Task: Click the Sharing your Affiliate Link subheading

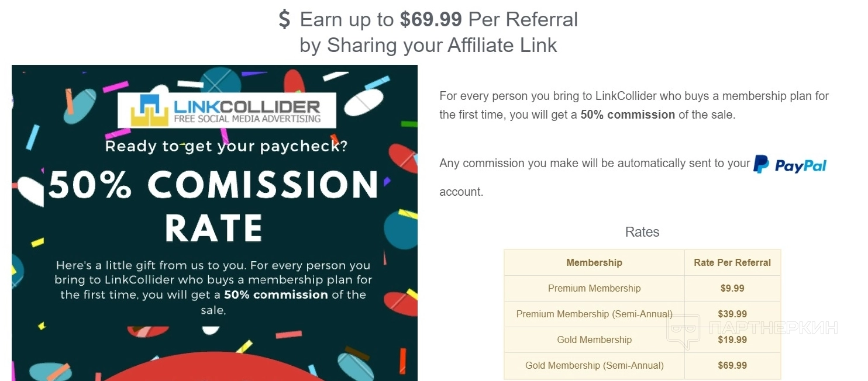Action: [x=428, y=46]
